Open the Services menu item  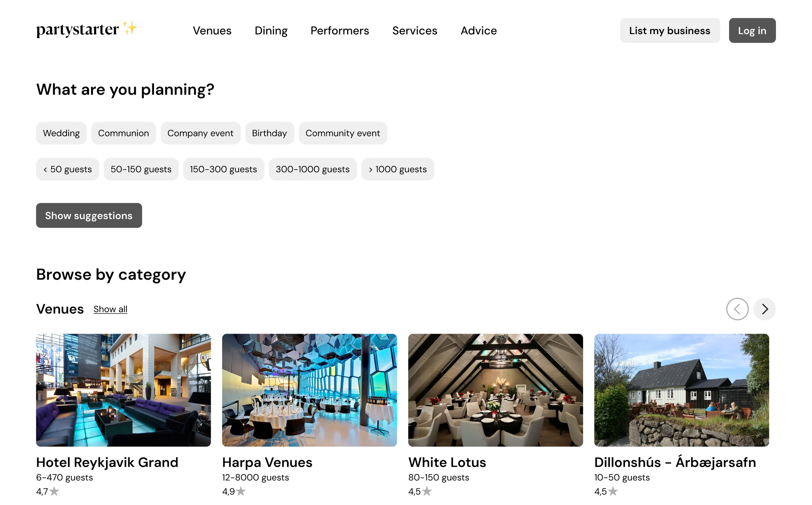pos(415,30)
